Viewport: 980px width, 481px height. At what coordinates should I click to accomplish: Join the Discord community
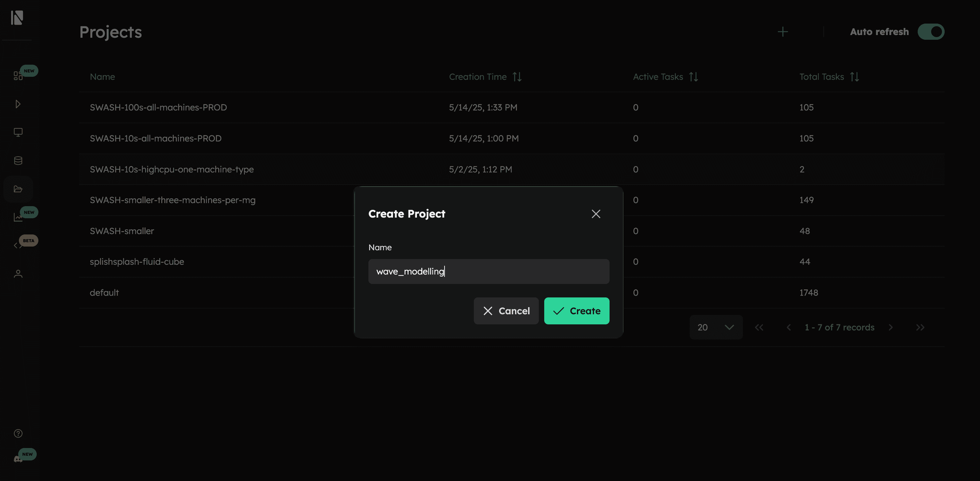point(18,458)
